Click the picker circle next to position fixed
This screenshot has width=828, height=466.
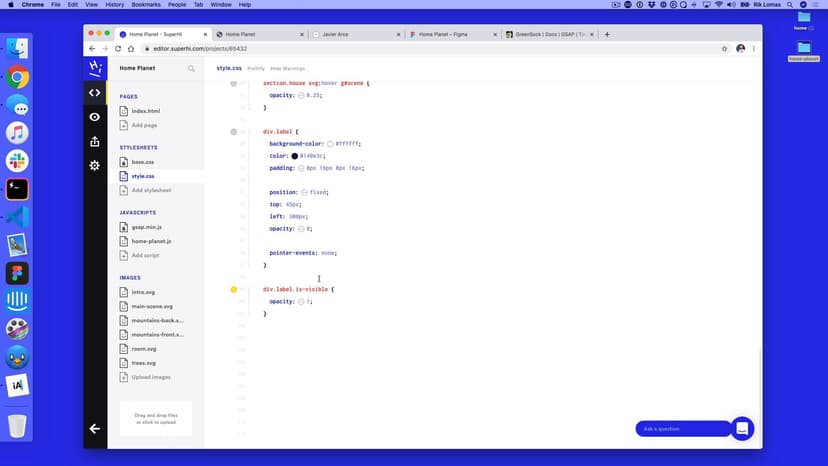pos(303,192)
